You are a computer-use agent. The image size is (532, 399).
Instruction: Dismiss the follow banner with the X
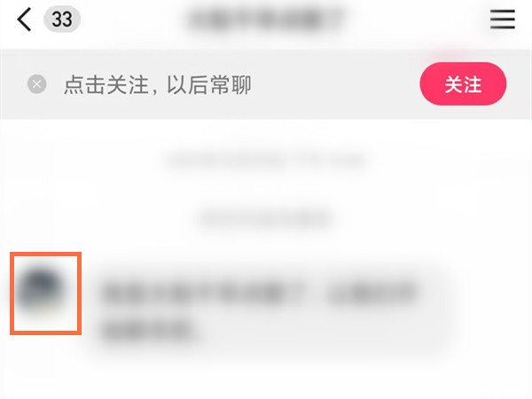pyautogui.click(x=36, y=84)
